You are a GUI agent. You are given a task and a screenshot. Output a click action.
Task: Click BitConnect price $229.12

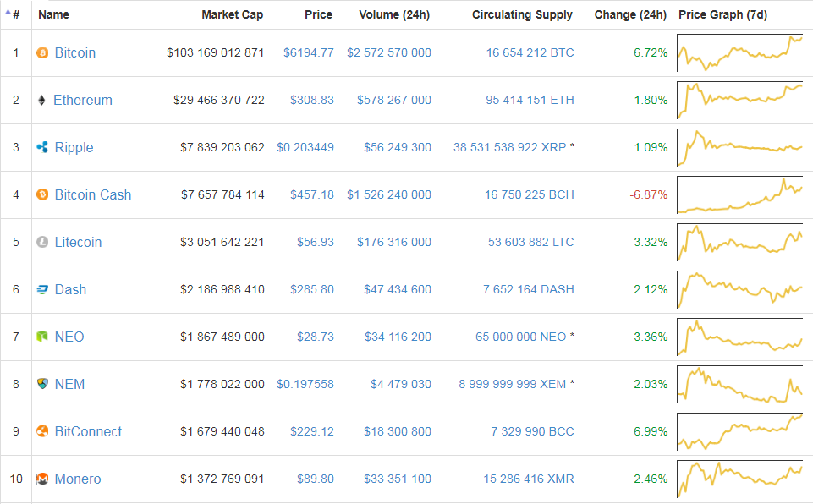click(311, 431)
